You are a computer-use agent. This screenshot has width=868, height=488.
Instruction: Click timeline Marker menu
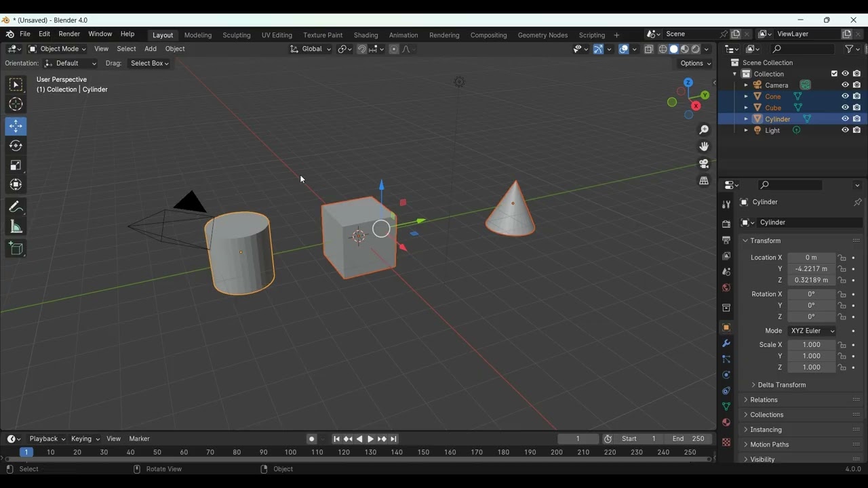coord(139,439)
